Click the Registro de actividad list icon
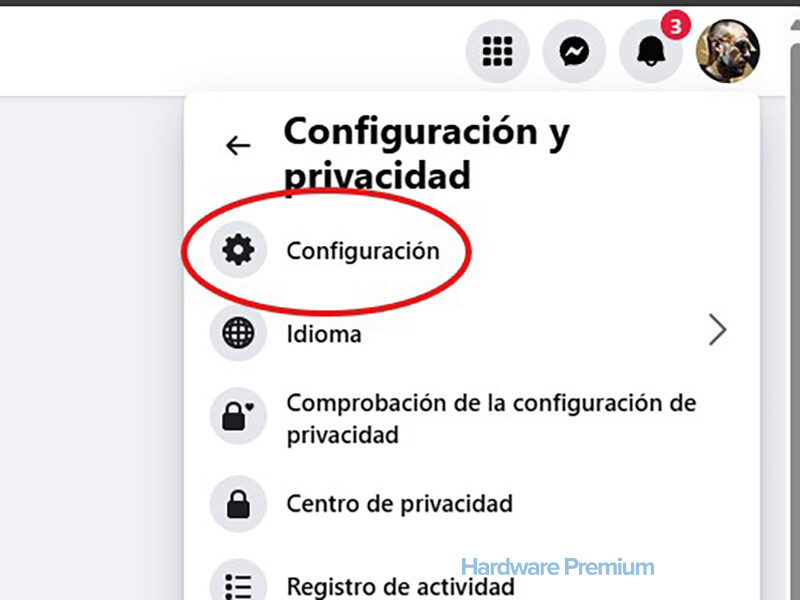This screenshot has width=800, height=600. coord(238,585)
